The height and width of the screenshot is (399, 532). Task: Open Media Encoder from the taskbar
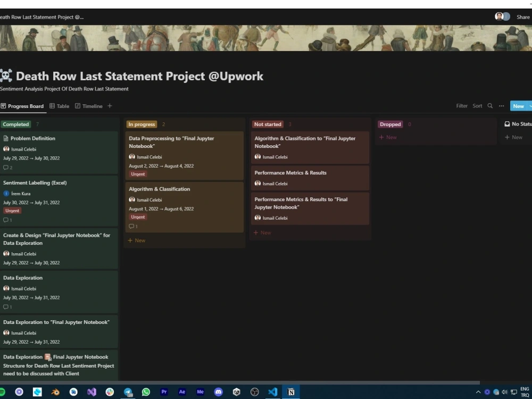tap(200, 392)
